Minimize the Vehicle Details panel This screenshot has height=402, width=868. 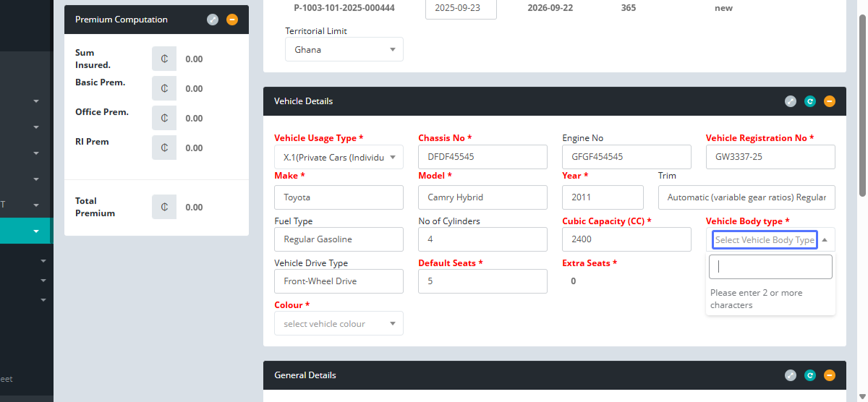830,101
